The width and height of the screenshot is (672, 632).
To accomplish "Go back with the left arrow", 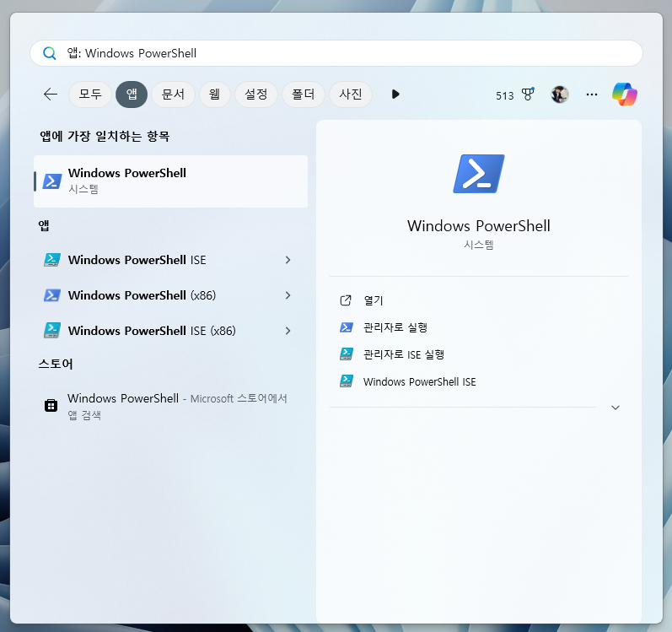I will (x=51, y=94).
